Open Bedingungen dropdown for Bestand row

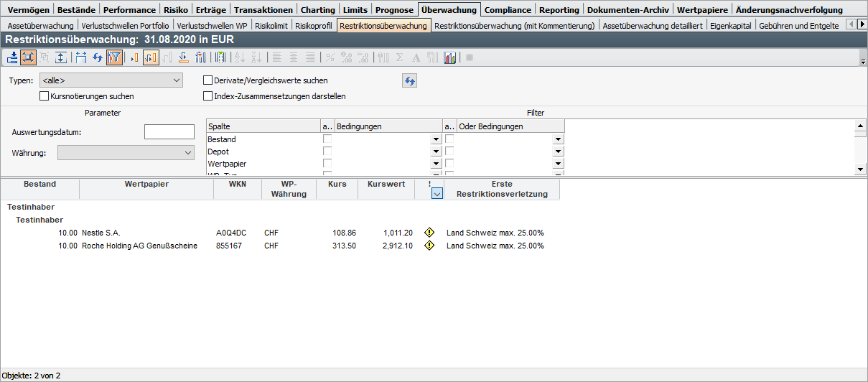pos(435,140)
